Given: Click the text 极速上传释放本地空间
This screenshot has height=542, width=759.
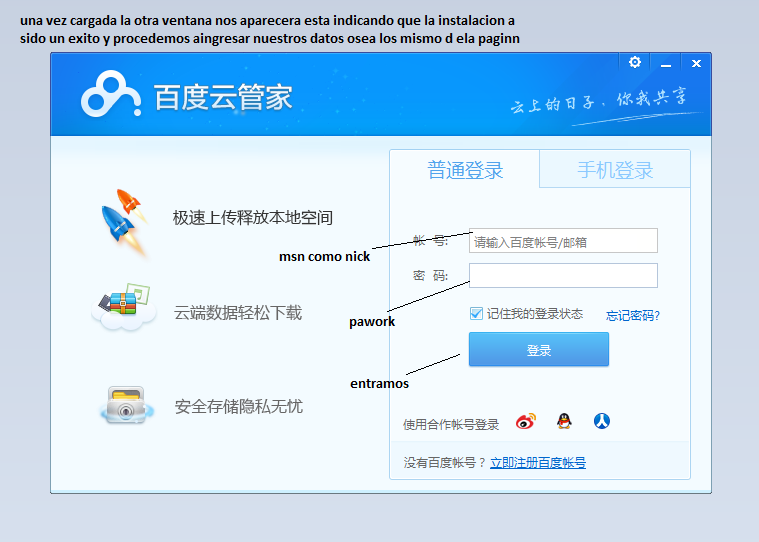Looking at the screenshot, I should click(253, 217).
